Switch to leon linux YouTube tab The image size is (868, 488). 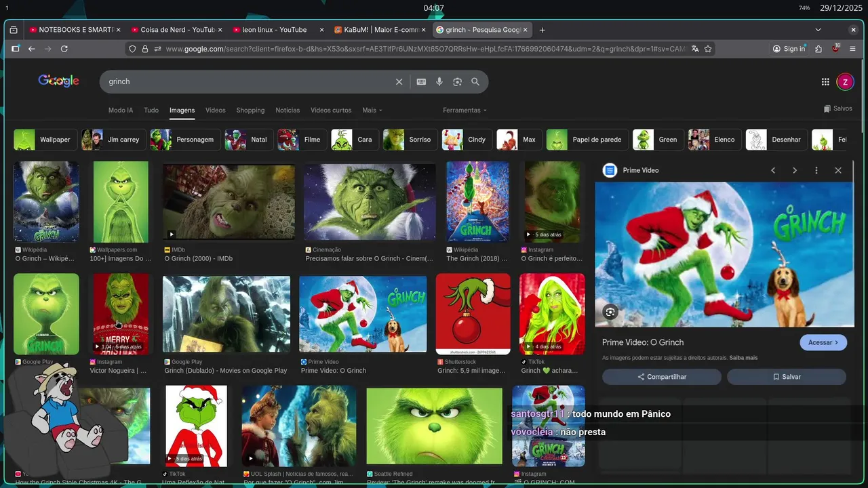278,30
